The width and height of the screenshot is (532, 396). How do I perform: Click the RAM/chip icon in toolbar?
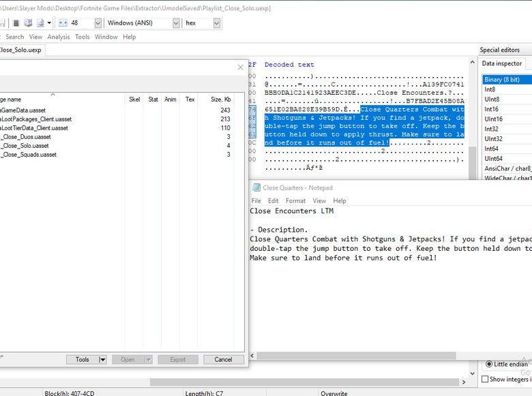(17, 22)
